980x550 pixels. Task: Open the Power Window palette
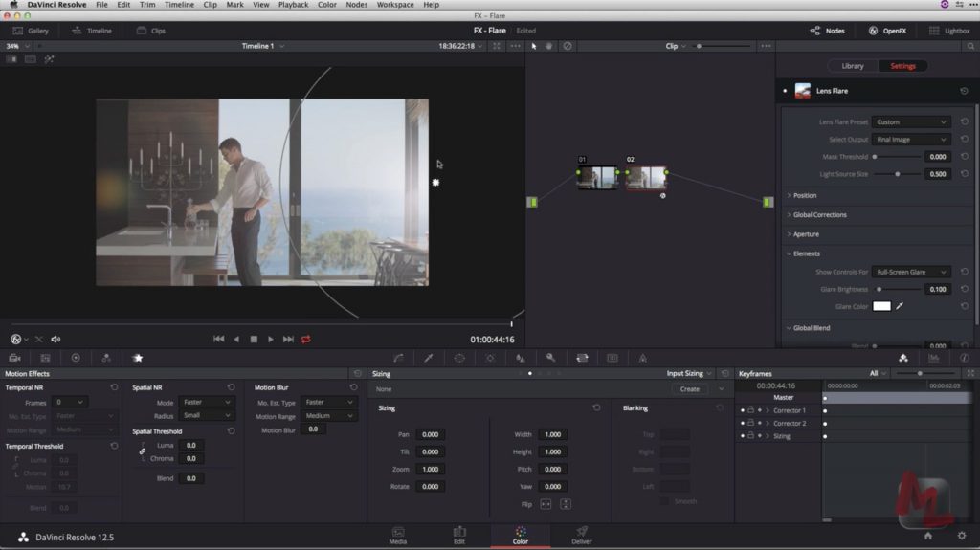(459, 358)
